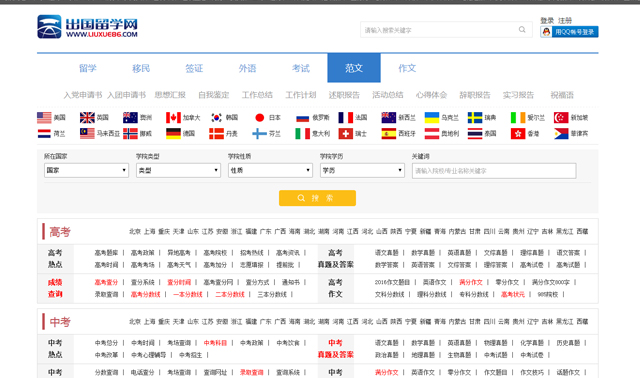
Task: Choose the Canada flag icon
Action: (x=173, y=118)
